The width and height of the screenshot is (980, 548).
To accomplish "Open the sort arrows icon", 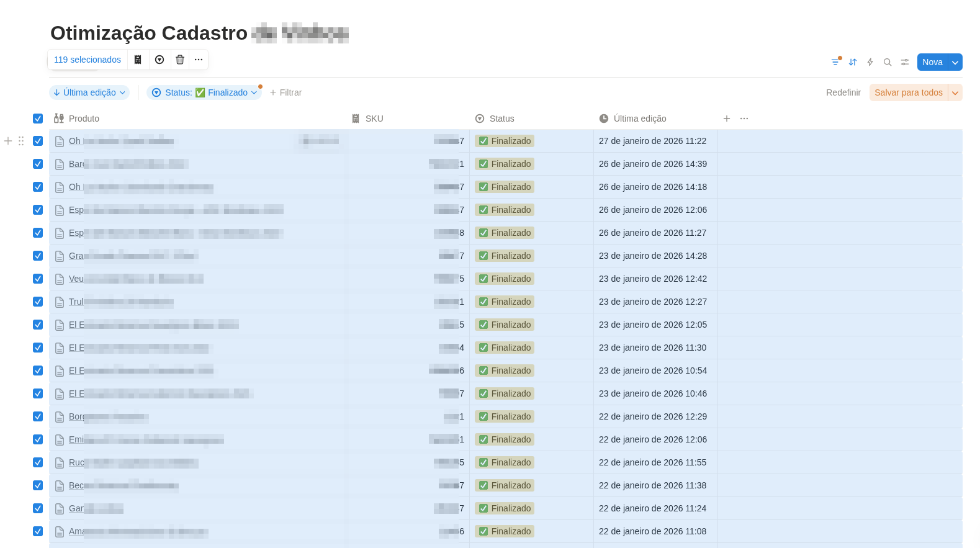I will 853,62.
